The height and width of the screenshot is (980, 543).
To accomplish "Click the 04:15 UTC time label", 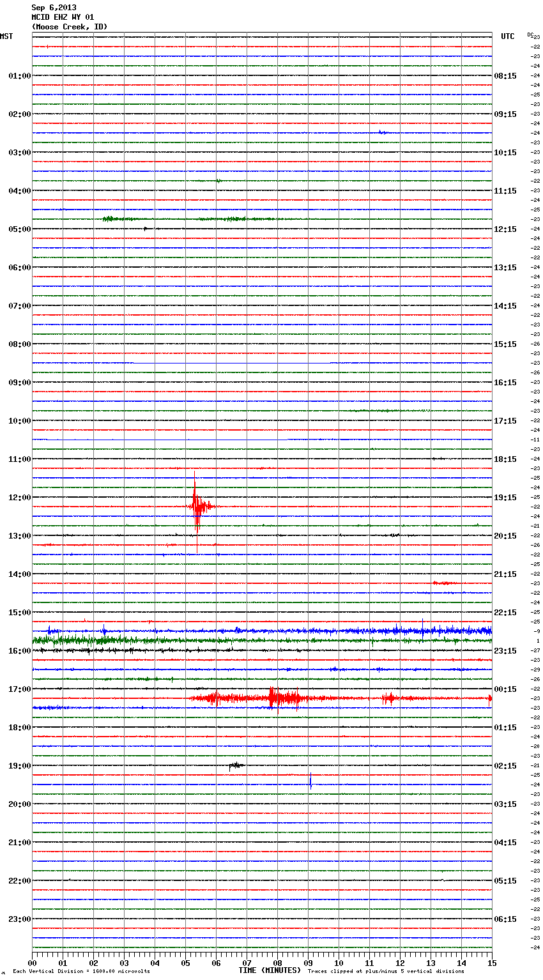I will coord(505,842).
